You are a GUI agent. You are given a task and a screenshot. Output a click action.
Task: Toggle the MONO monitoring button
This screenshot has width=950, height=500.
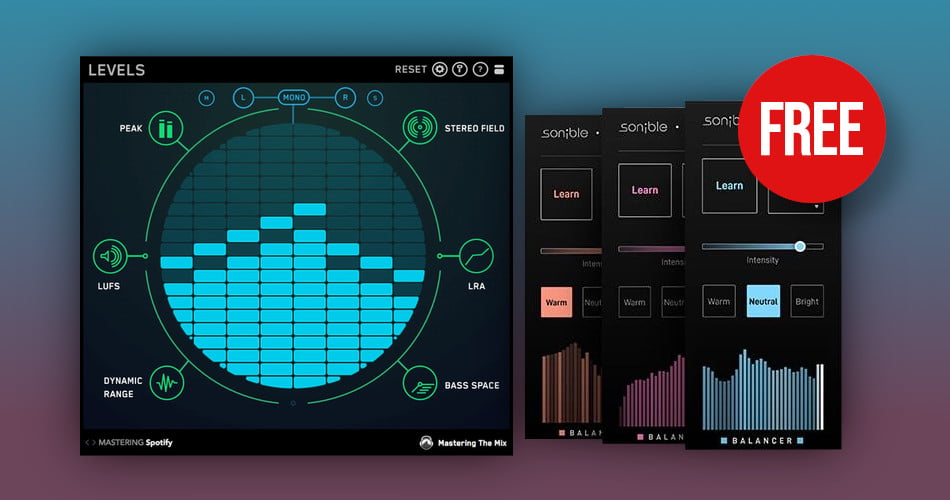click(x=294, y=97)
